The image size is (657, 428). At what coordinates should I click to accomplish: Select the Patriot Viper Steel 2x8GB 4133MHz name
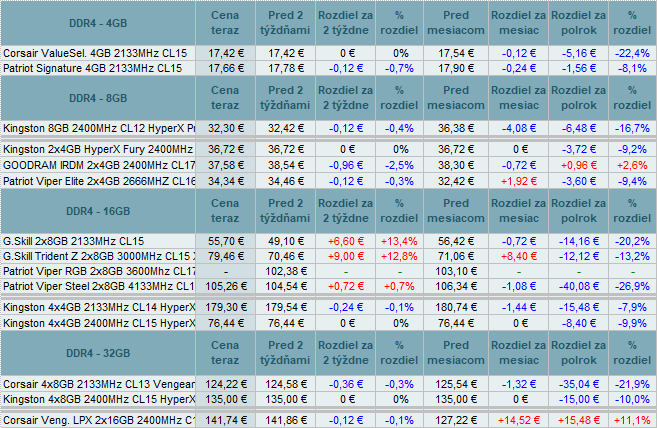coord(99,286)
